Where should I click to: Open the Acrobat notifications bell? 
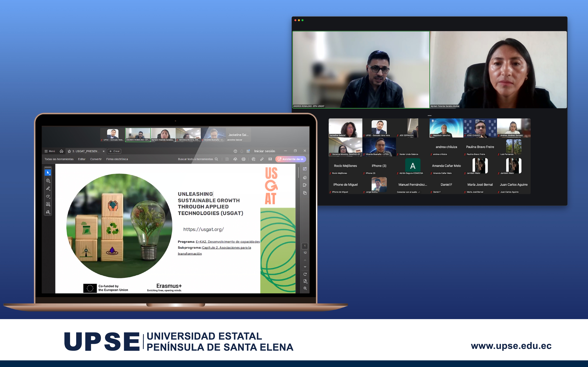pos(242,151)
